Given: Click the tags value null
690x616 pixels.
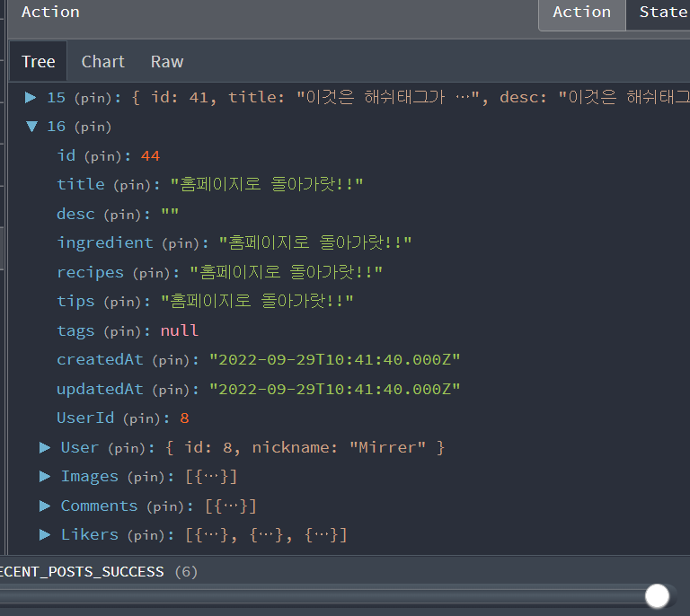Looking at the screenshot, I should [180, 330].
